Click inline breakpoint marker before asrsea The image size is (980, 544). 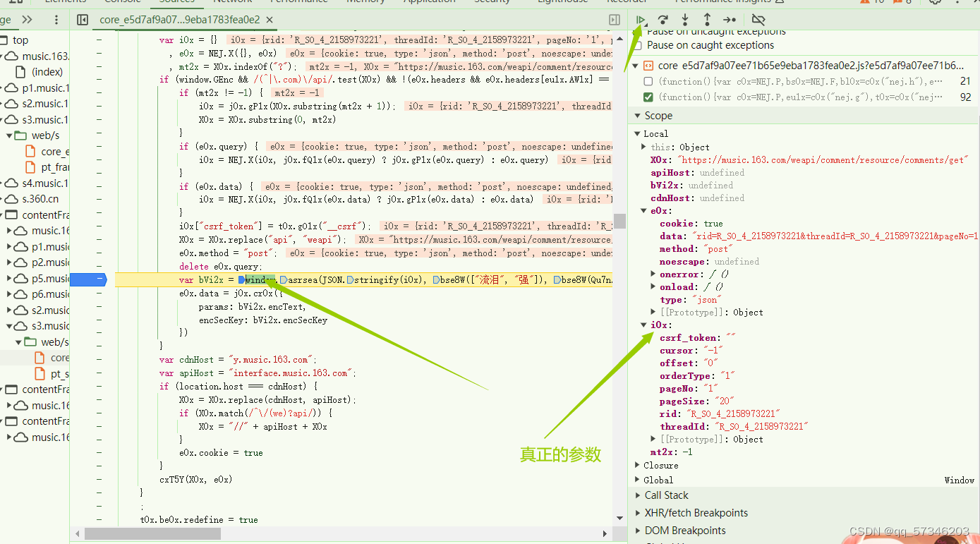283,280
